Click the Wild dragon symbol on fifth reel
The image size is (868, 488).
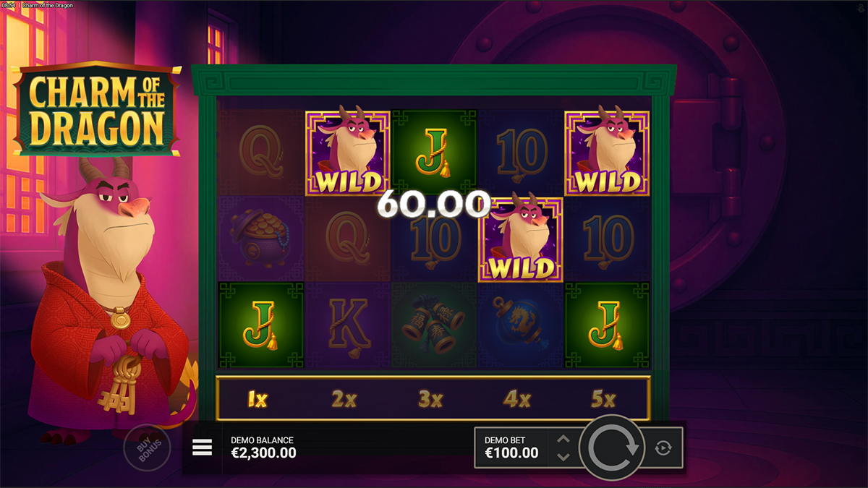click(x=607, y=153)
